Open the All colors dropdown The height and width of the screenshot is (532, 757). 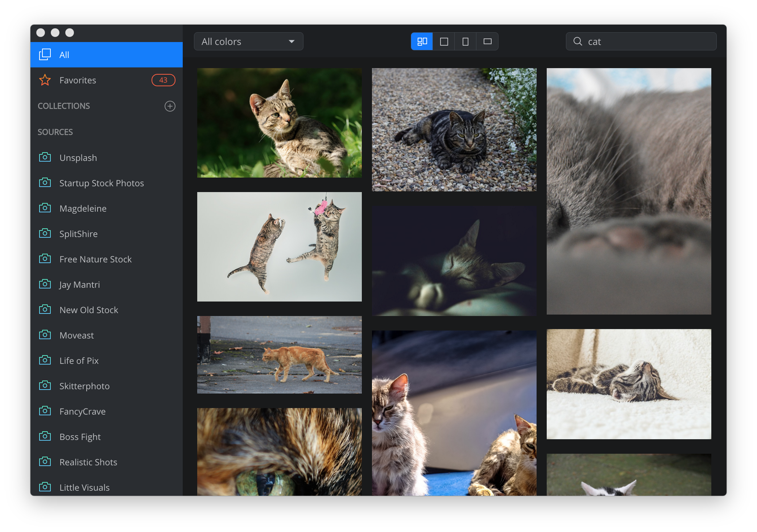243,41
